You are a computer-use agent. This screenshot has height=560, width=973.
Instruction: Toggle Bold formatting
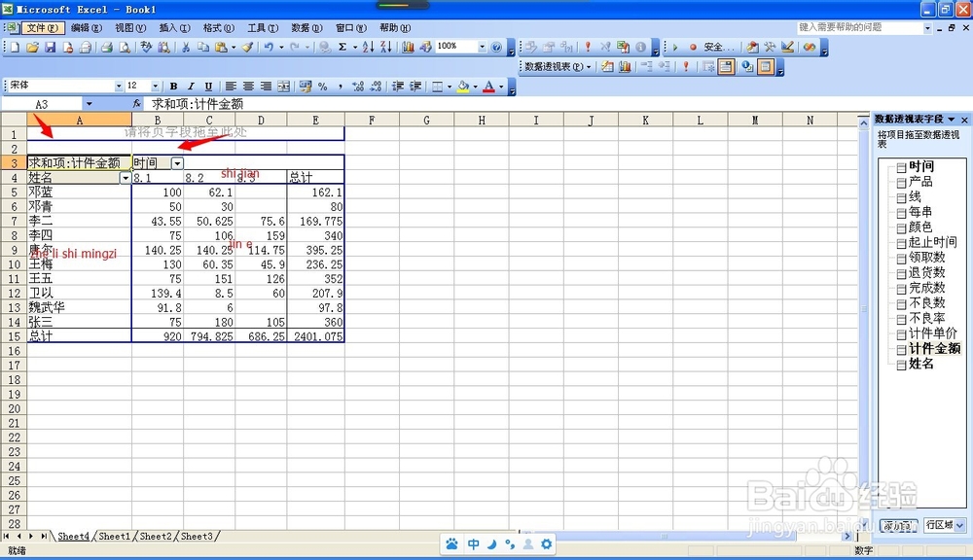174,87
